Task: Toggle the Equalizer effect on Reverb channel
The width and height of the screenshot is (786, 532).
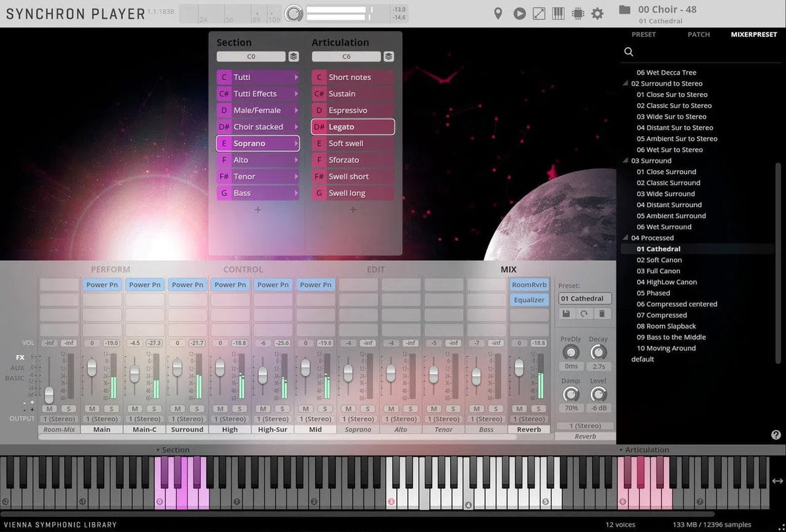Action: click(529, 300)
